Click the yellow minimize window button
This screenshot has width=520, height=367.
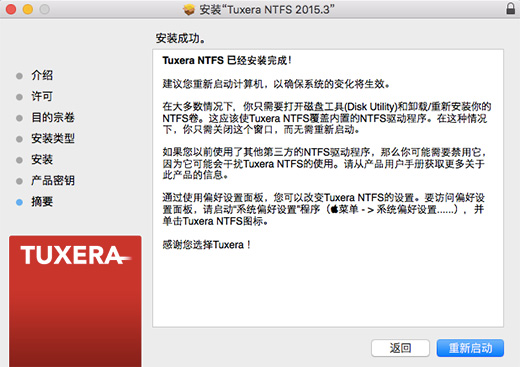(28, 9)
